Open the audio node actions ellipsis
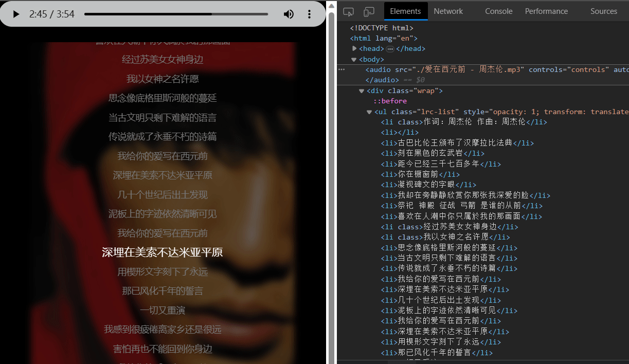629x364 pixels. coord(342,69)
